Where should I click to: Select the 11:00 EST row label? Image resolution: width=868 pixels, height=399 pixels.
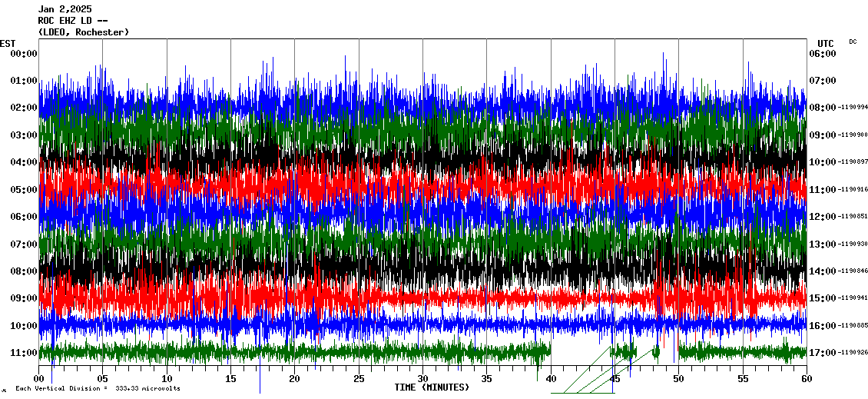click(24, 353)
